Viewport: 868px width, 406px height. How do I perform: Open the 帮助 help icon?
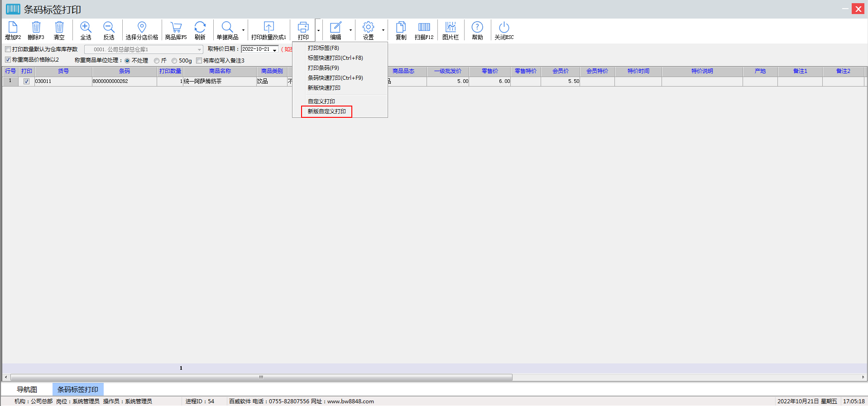[x=477, y=28]
